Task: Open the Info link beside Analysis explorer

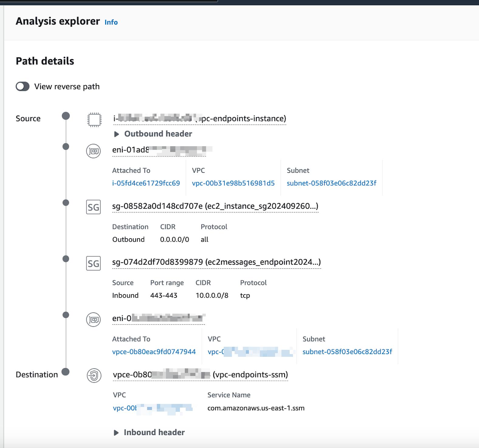Action: point(111,22)
